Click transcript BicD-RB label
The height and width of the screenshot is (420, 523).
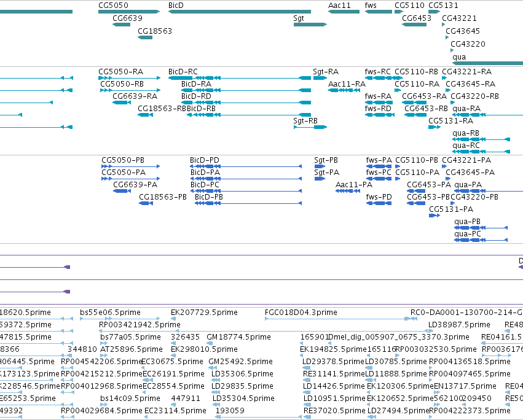pos(201,109)
